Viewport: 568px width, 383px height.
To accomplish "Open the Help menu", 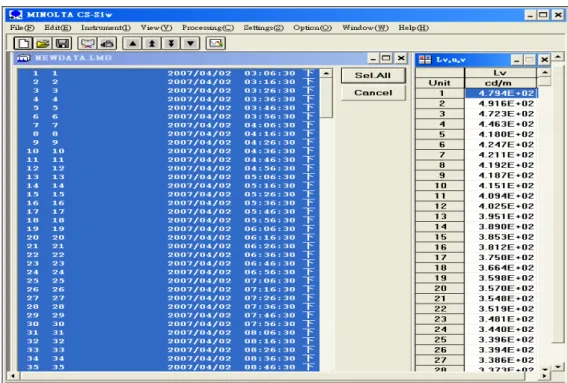I will click(413, 28).
